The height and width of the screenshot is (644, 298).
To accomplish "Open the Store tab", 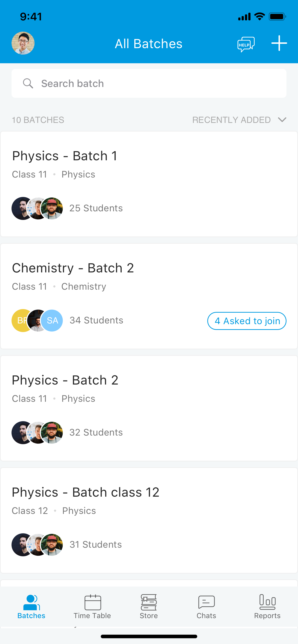I will 149,607.
